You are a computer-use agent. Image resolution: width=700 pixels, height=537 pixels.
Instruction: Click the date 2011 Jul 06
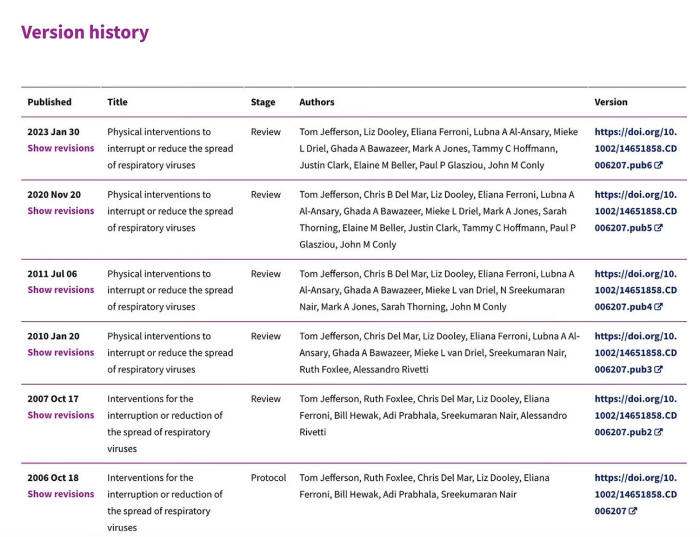coord(52,274)
